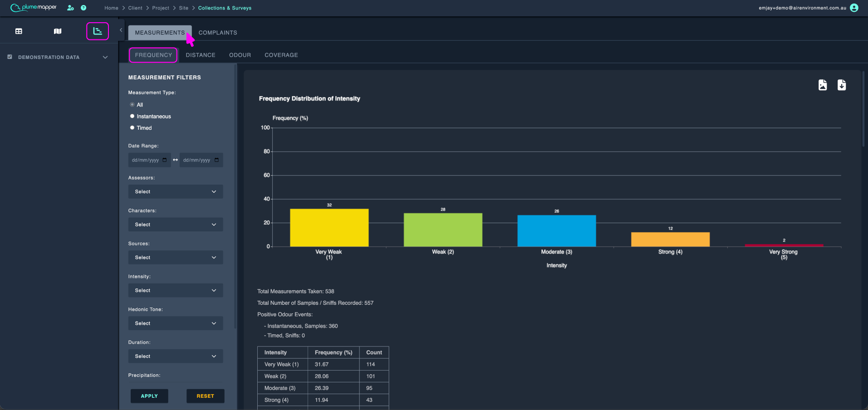Open the Duration select dropdown
Viewport: 868px width, 410px height.
click(176, 356)
